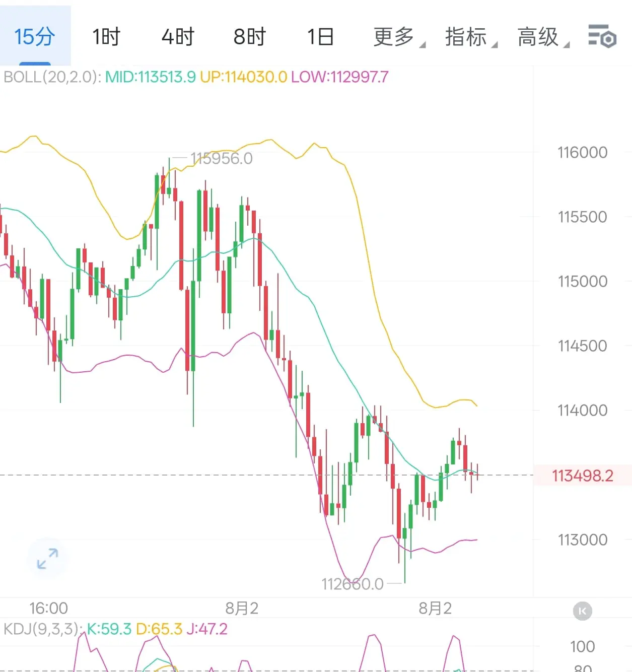The image size is (632, 672).
Task: Switch to the 4时 timeframe
Action: point(178,37)
